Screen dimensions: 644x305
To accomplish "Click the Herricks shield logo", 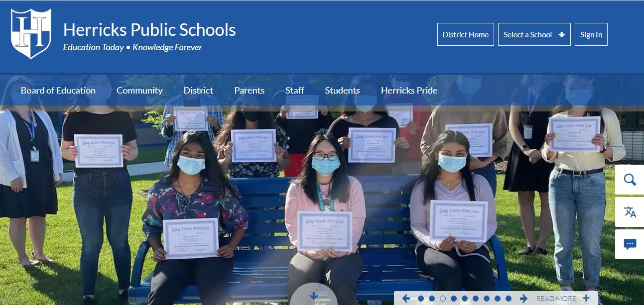I will pos(30,33).
